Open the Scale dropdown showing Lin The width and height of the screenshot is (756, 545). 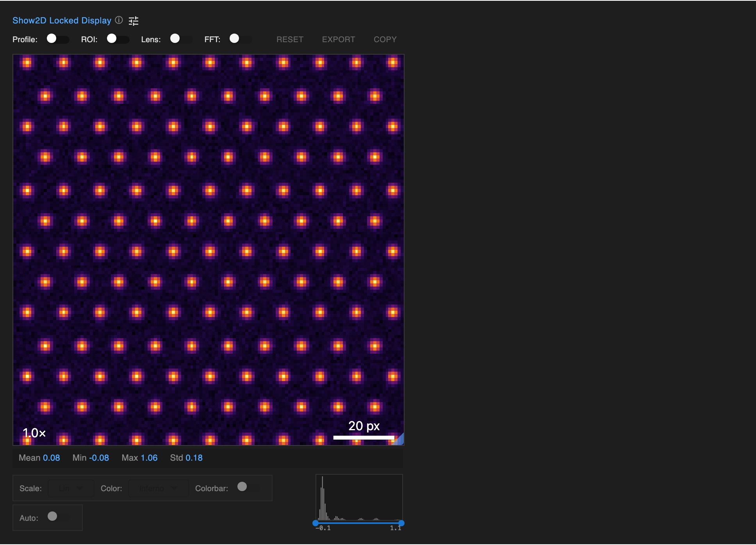click(x=70, y=488)
